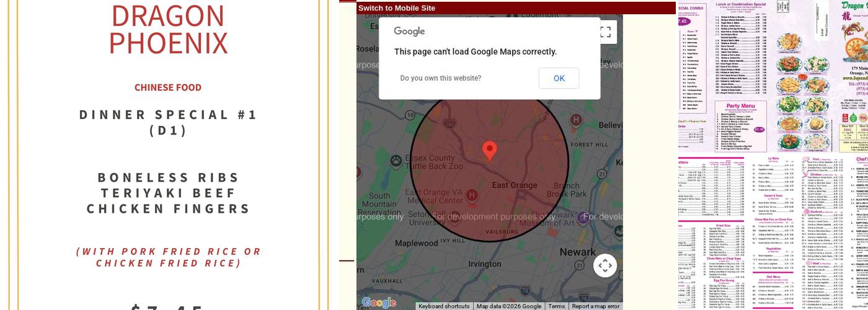The width and height of the screenshot is (868, 310).
Task: Open the menu cover page thumbnail
Action: 773,76
